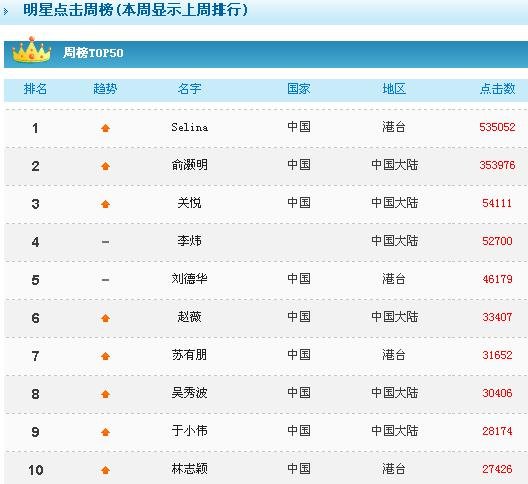Click the click count 535052
The image size is (528, 484).
coord(497,127)
